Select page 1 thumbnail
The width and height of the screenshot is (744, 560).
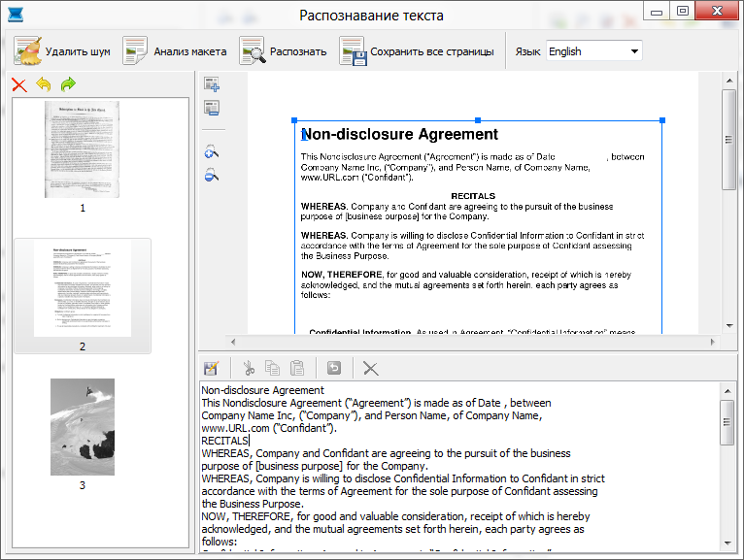point(83,149)
